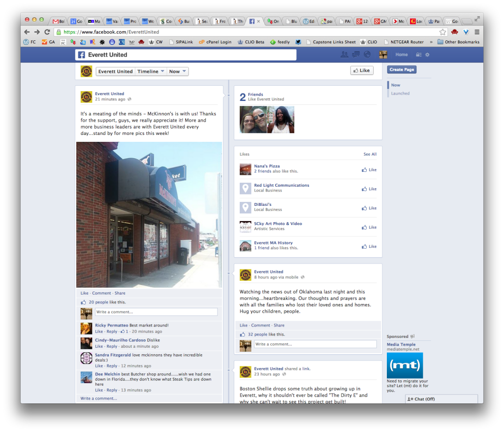Open the notifications globe icon
This screenshot has width=504, height=432.
367,54
